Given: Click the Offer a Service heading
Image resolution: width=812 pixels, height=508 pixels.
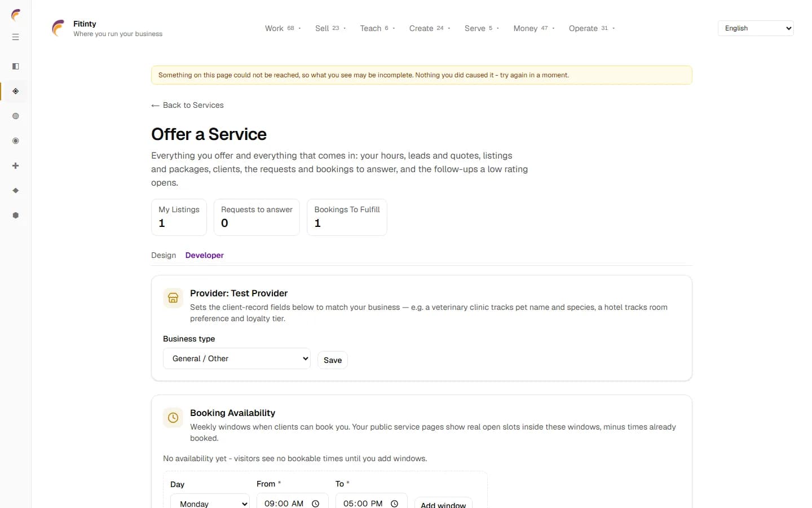Looking at the screenshot, I should [209, 134].
